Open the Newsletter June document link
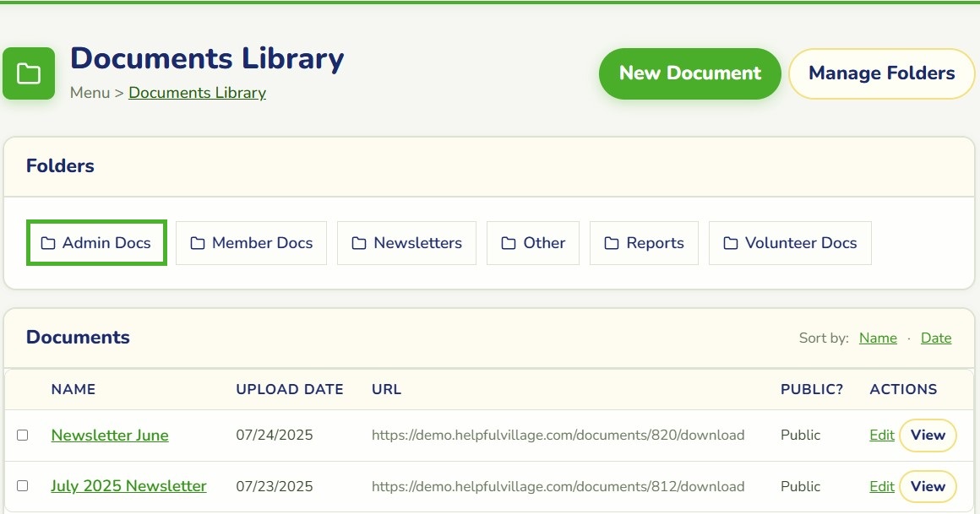This screenshot has height=514, width=980. tap(110, 436)
